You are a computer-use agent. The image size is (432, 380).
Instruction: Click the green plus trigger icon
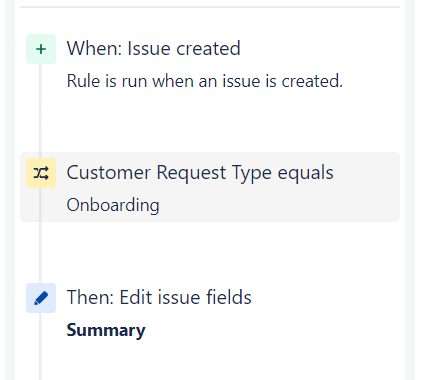click(41, 49)
